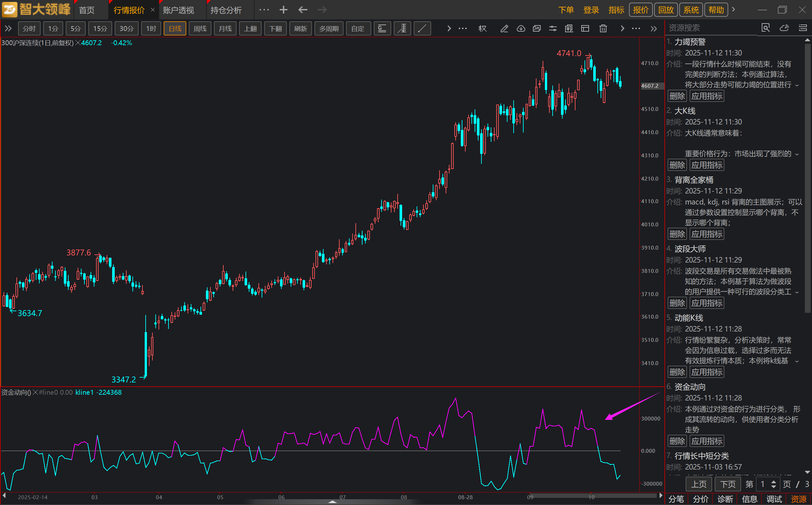This screenshot has height=505, width=812.
Task: Toggle the 权 adjustment mode button
Action: pyautogui.click(x=483, y=29)
